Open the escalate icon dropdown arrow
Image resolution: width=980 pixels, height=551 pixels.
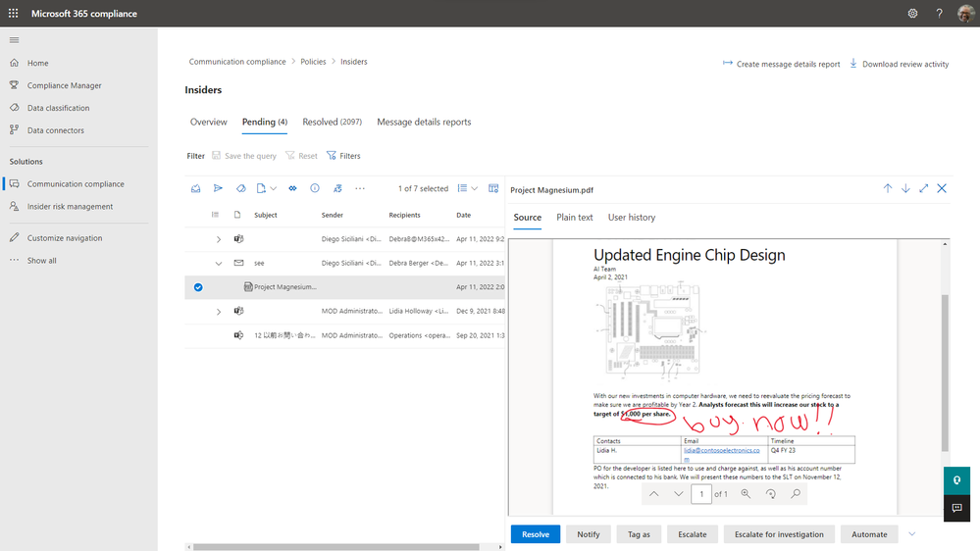[x=273, y=188]
